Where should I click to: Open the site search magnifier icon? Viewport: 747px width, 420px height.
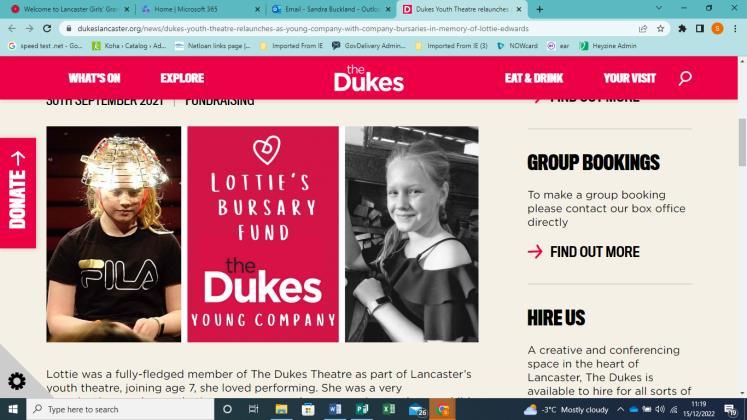685,78
